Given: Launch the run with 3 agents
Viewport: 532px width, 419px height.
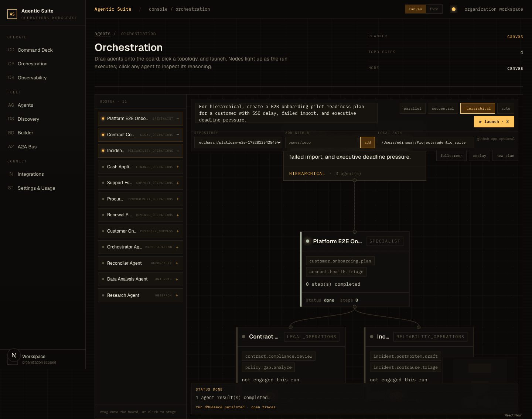Looking at the screenshot, I should click(x=494, y=121).
